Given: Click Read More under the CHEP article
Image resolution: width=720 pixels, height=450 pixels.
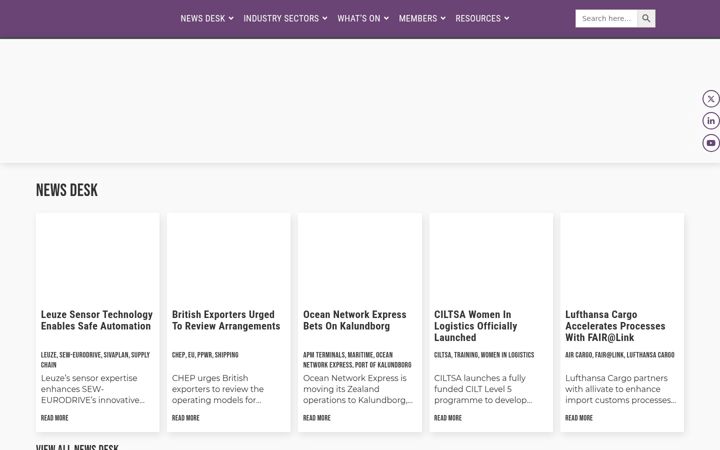Looking at the screenshot, I should click(186, 418).
